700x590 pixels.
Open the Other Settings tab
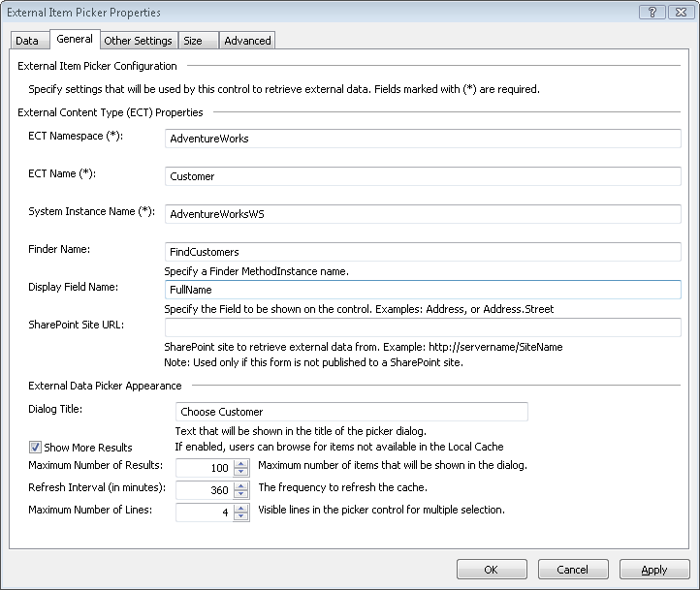click(x=139, y=41)
